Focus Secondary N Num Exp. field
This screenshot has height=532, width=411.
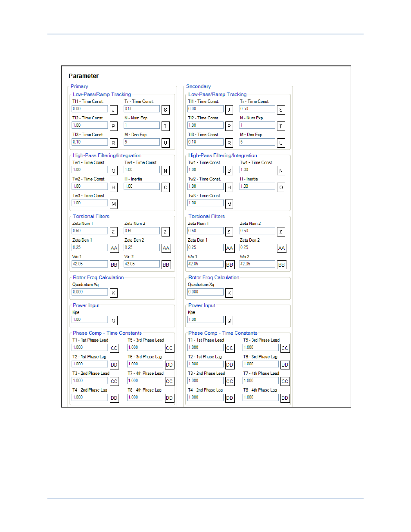[x=257, y=125]
